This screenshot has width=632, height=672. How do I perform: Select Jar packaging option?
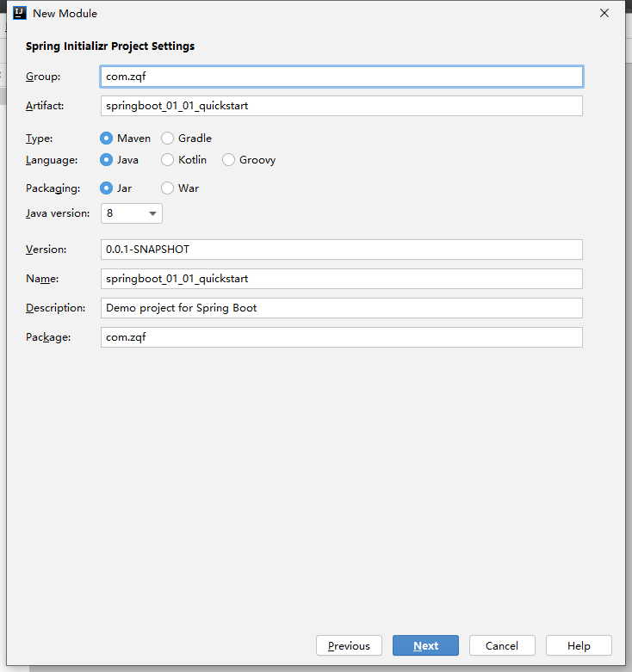[115, 188]
